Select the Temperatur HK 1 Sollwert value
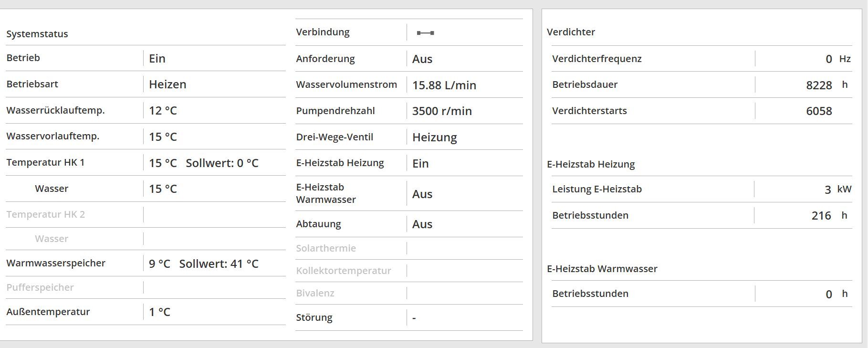This screenshot has height=348, width=868. click(222, 163)
